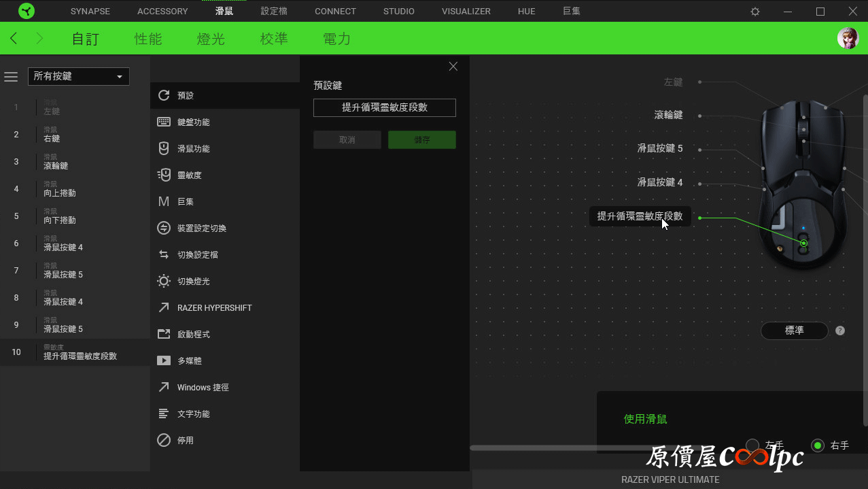Viewport: 868px width, 489px height.
Task: Select the 靈敏度 sensitivity function category
Action: coord(225,175)
